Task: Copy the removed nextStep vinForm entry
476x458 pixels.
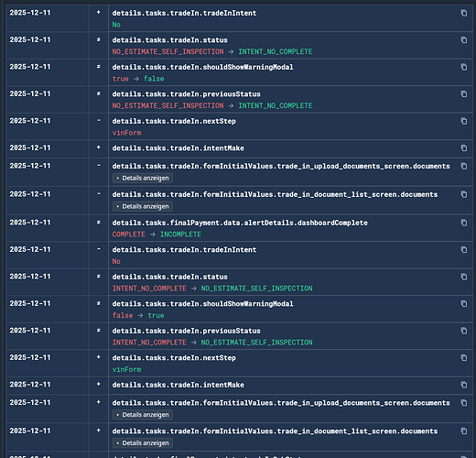Action: pyautogui.click(x=464, y=121)
